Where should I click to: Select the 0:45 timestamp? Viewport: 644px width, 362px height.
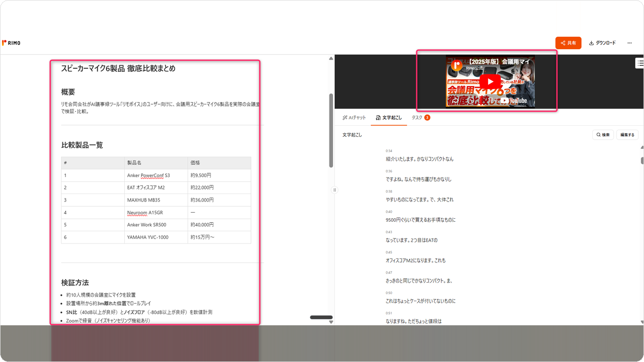tap(389, 252)
